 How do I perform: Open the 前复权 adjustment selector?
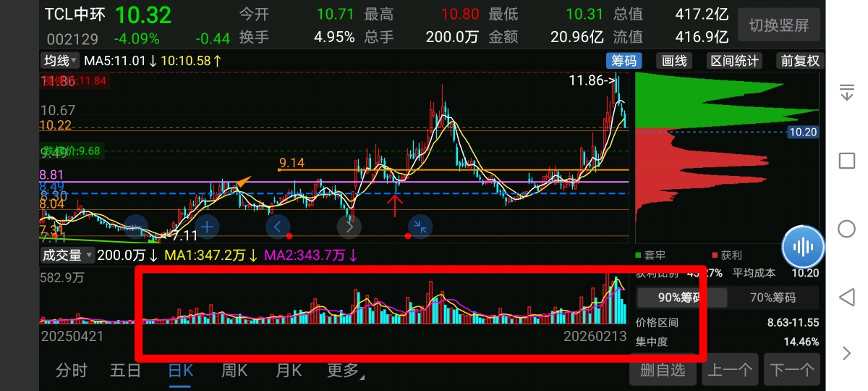[800, 61]
